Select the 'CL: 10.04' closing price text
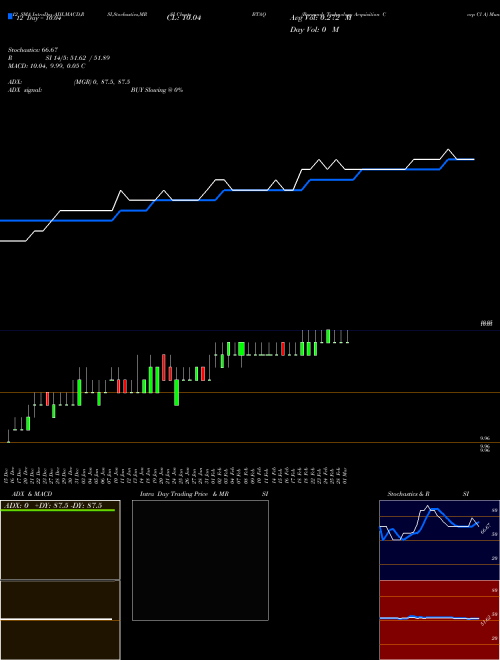 coord(184,18)
